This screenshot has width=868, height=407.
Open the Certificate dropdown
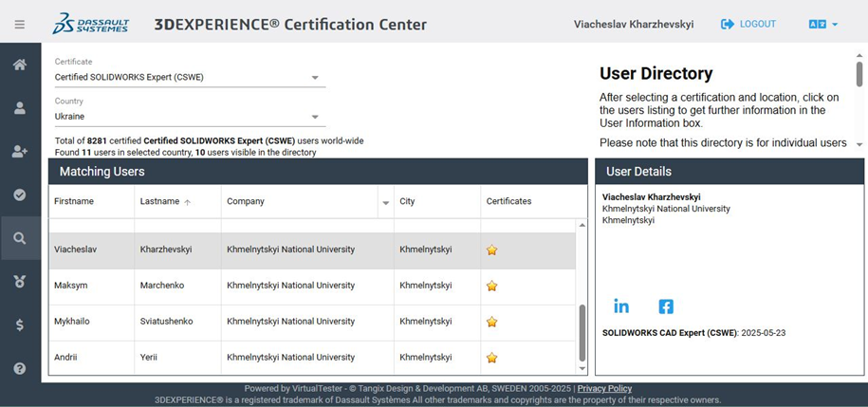[x=190, y=78]
